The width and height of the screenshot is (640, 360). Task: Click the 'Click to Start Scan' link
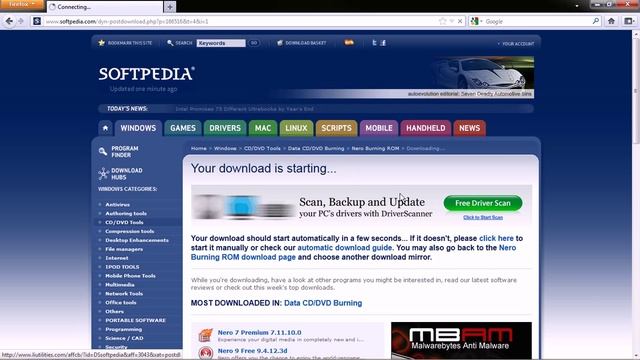pos(483,218)
